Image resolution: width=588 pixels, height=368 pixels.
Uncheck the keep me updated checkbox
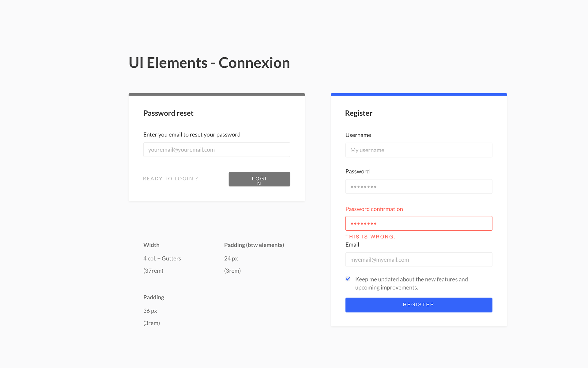pyautogui.click(x=348, y=279)
